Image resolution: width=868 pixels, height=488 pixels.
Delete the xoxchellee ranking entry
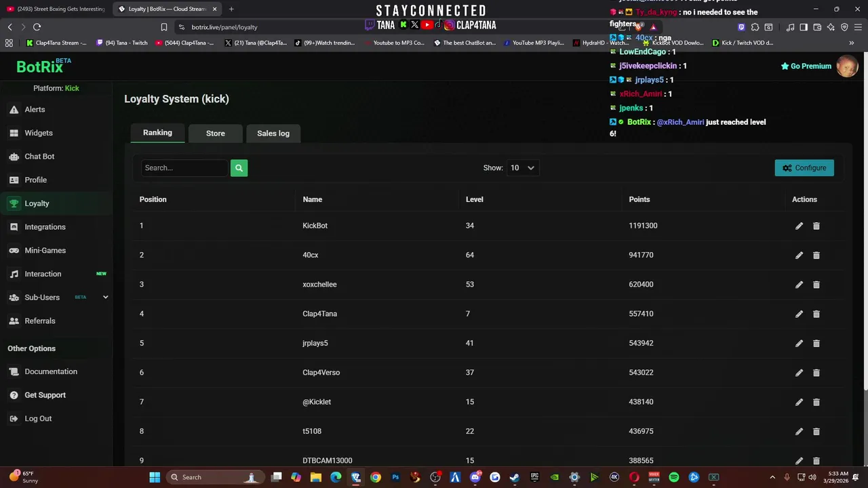click(x=816, y=285)
